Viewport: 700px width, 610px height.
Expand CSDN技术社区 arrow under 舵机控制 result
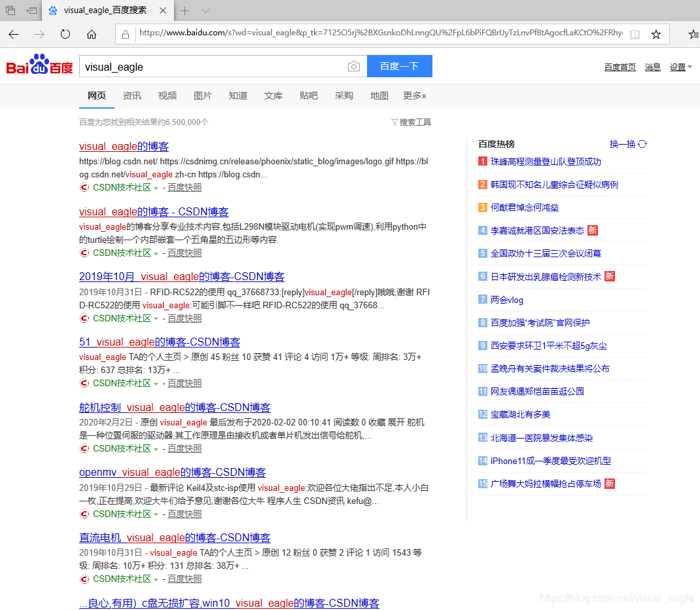click(x=156, y=449)
